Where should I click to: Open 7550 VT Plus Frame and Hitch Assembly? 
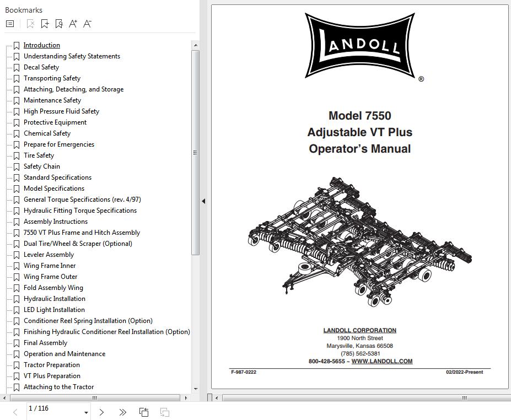pyautogui.click(x=82, y=233)
